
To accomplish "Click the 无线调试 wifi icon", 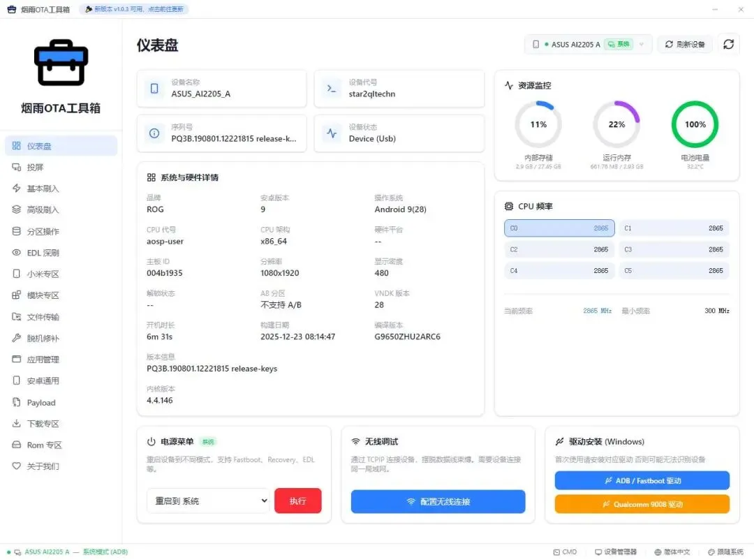I will click(355, 441).
